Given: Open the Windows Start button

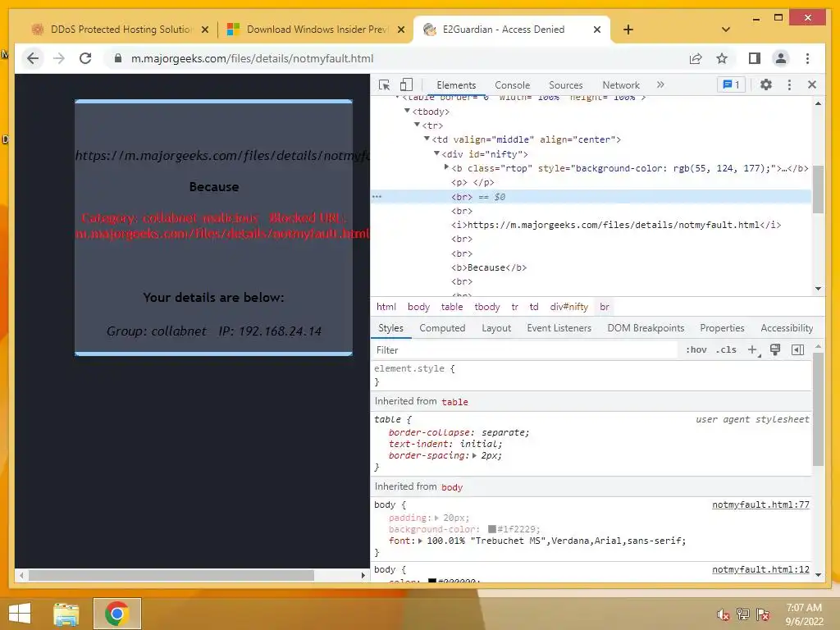Looking at the screenshot, I should [20, 614].
